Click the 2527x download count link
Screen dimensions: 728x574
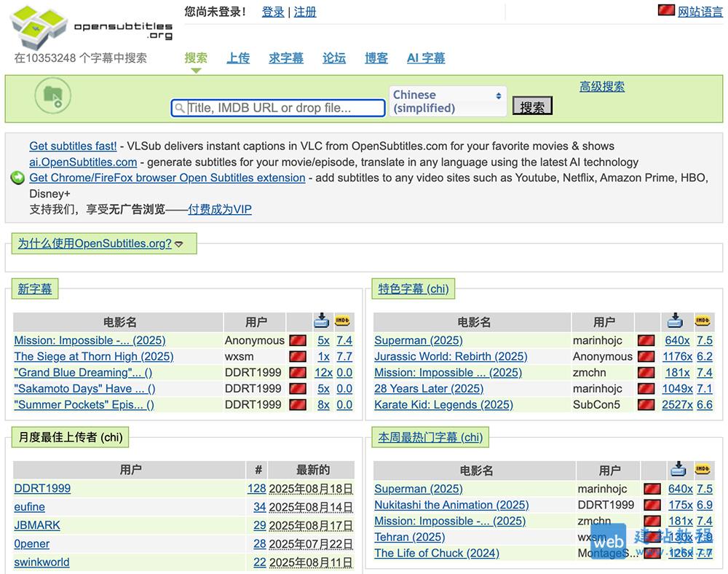tap(677, 405)
